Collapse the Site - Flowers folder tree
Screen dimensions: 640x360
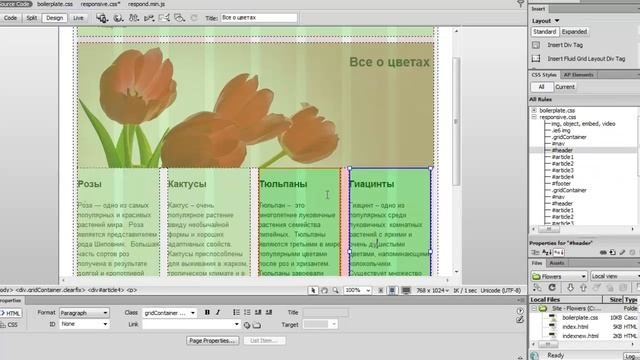click(534, 309)
